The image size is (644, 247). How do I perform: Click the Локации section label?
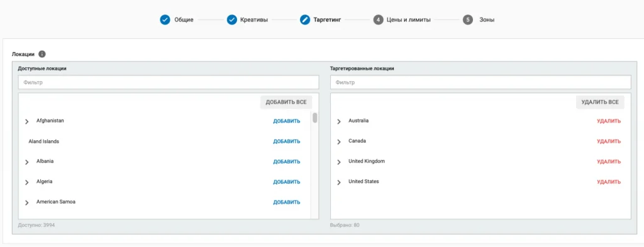(x=23, y=54)
